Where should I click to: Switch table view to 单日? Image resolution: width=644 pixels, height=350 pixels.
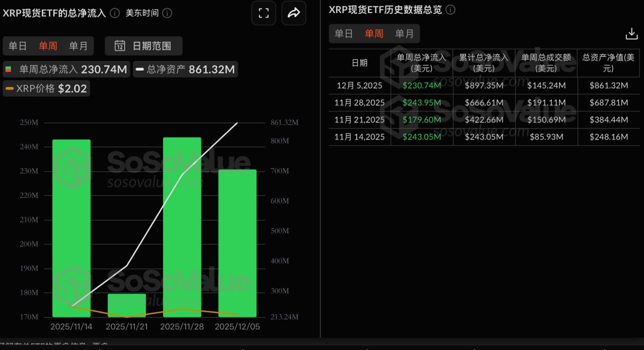[x=344, y=34]
